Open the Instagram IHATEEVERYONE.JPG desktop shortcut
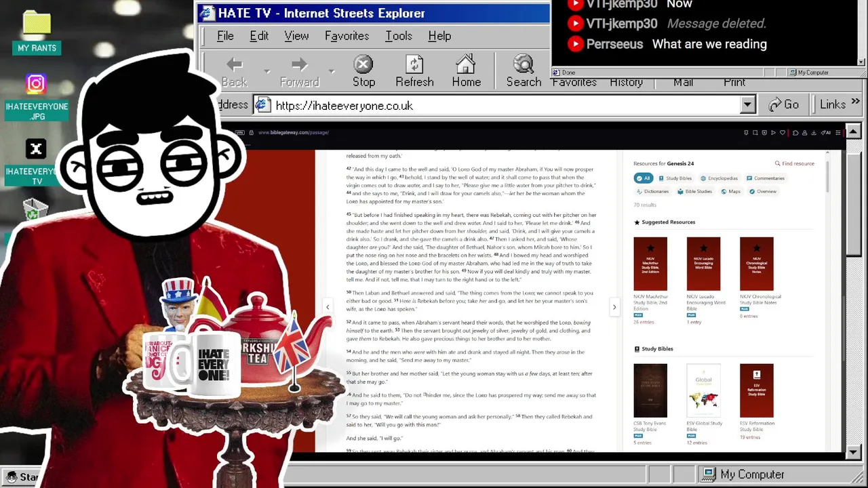Viewport: 868px width, 488px height. click(x=37, y=97)
